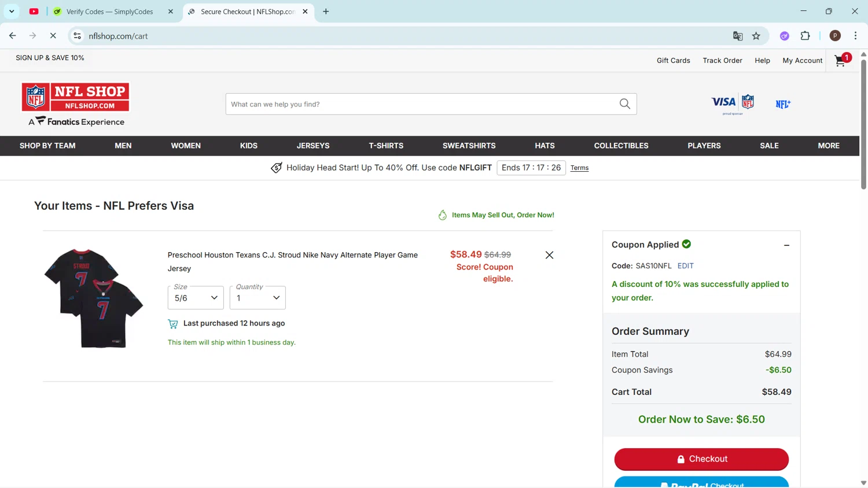The width and height of the screenshot is (868, 488).
Task: Open the JERSEYS menu
Action: tap(313, 146)
